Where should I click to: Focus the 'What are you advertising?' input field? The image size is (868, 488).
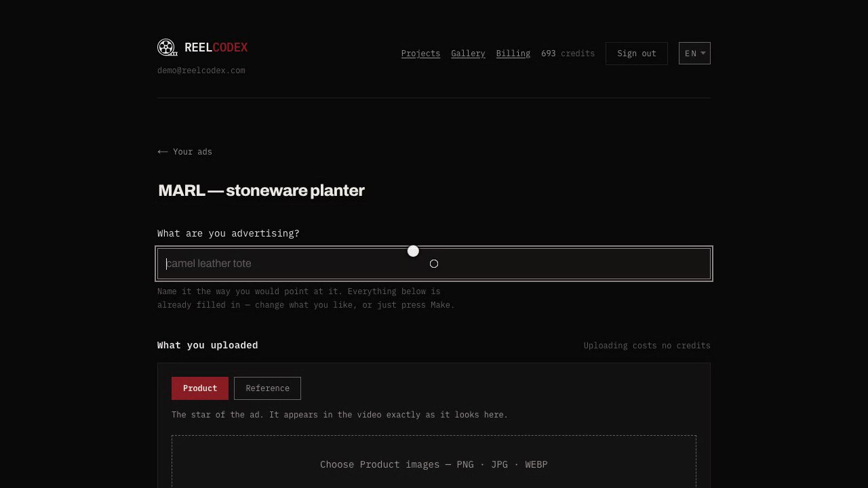point(434,264)
